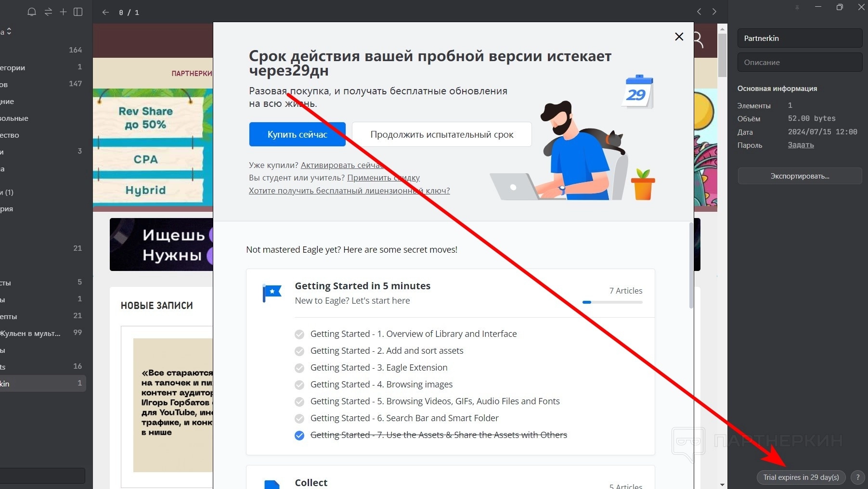Click the Not mastered Eagle yet text
This screenshot has height=489, width=868.
pyautogui.click(x=351, y=250)
